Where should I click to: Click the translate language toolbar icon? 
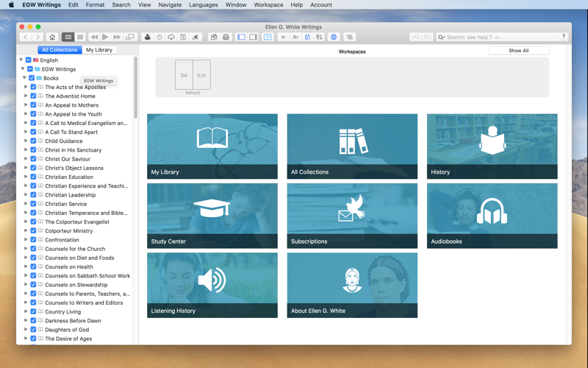(x=319, y=37)
